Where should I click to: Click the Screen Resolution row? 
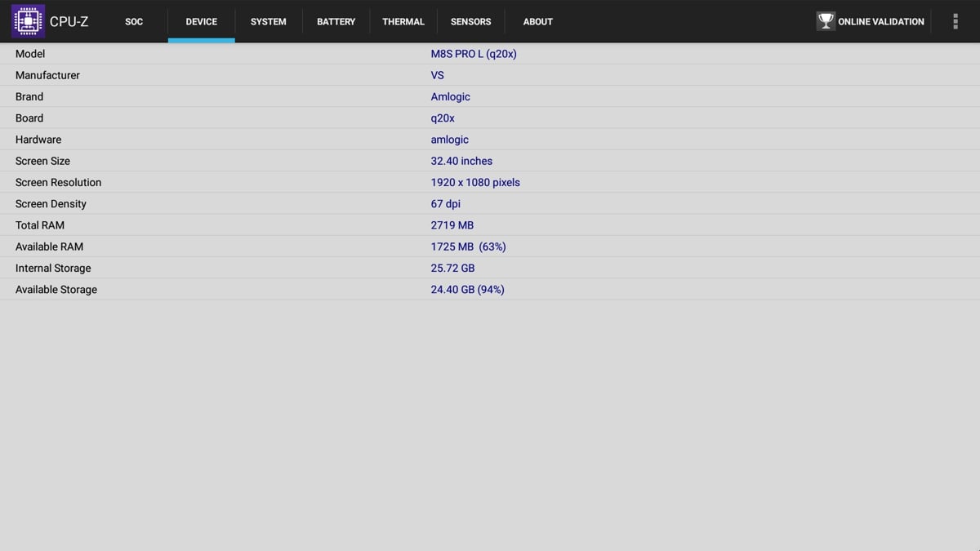[475, 182]
